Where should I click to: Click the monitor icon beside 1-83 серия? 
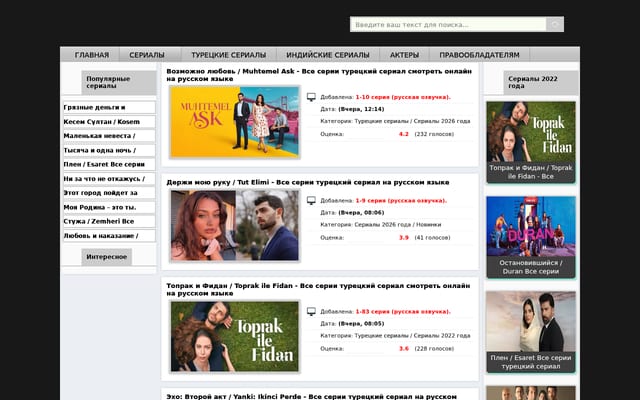[311, 311]
